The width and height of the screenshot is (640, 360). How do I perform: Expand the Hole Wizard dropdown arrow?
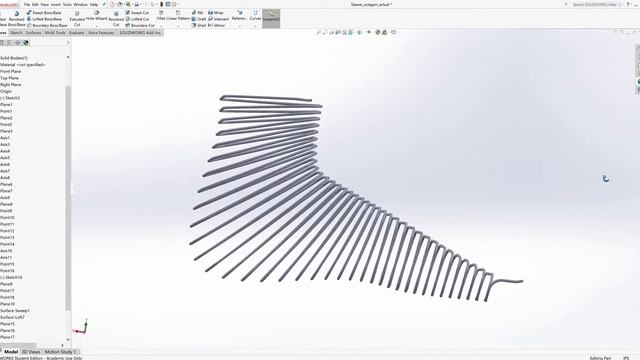tap(96, 26)
